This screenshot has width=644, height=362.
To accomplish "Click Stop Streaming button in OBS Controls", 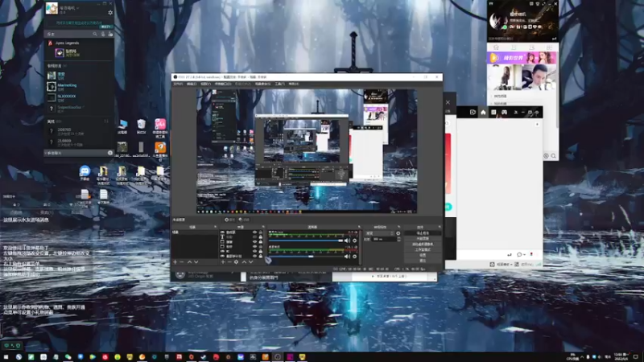I will 423,233.
